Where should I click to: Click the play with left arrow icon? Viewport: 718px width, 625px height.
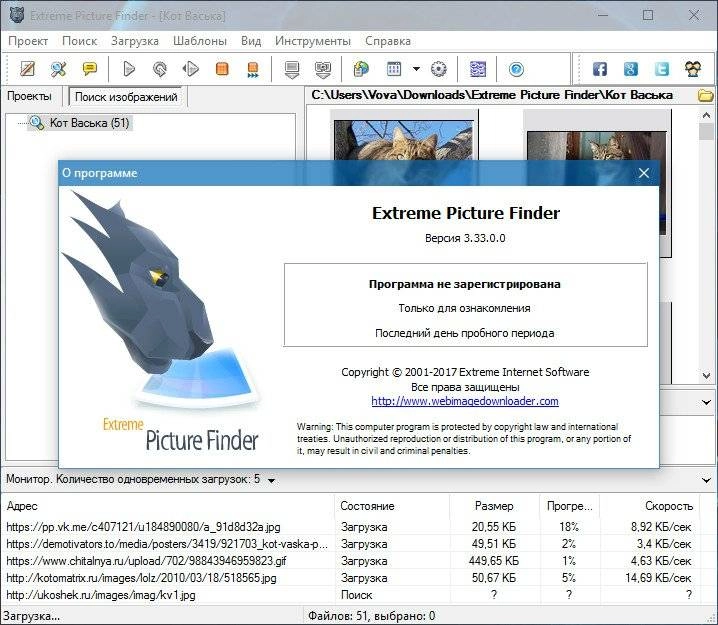click(190, 69)
